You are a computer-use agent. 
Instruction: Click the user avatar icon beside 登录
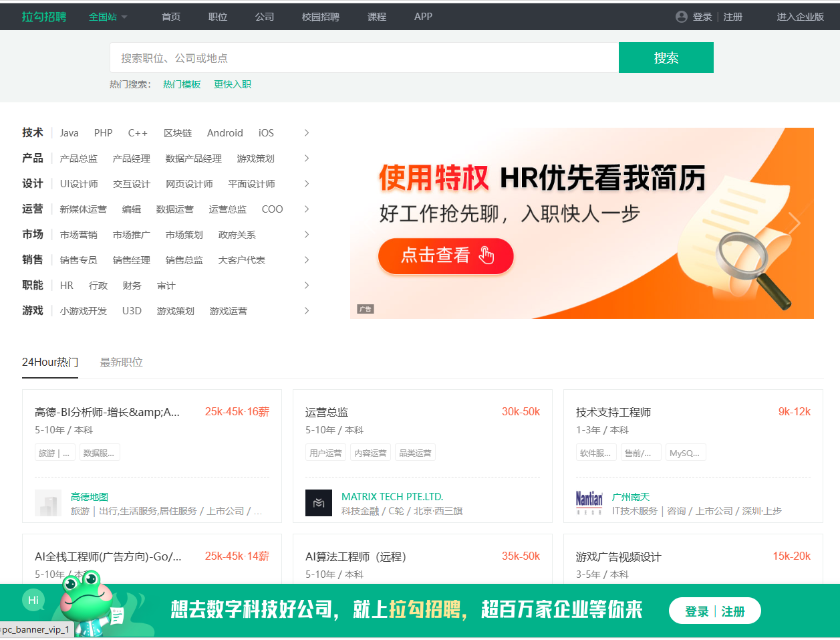coord(682,17)
